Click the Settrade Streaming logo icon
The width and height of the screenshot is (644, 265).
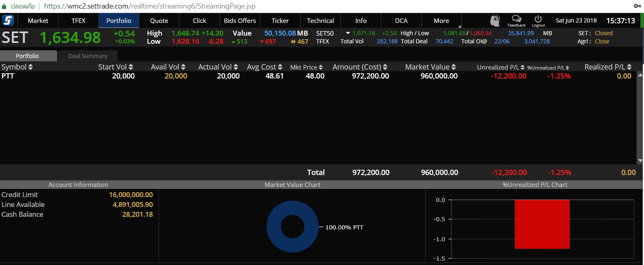8,20
